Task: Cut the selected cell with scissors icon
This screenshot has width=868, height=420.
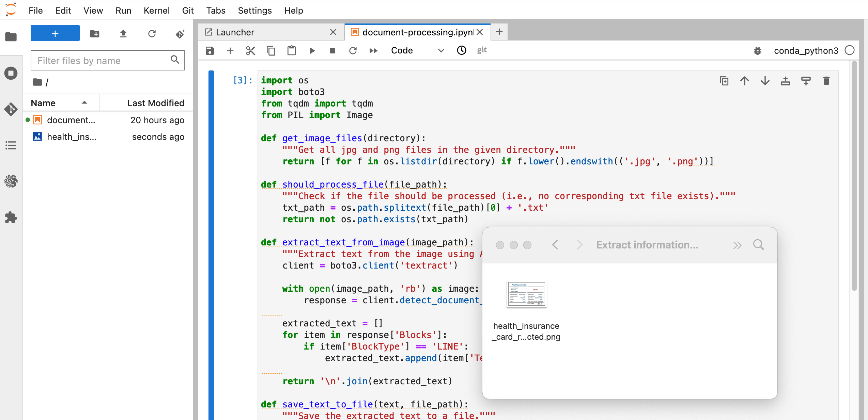Action: coord(250,51)
